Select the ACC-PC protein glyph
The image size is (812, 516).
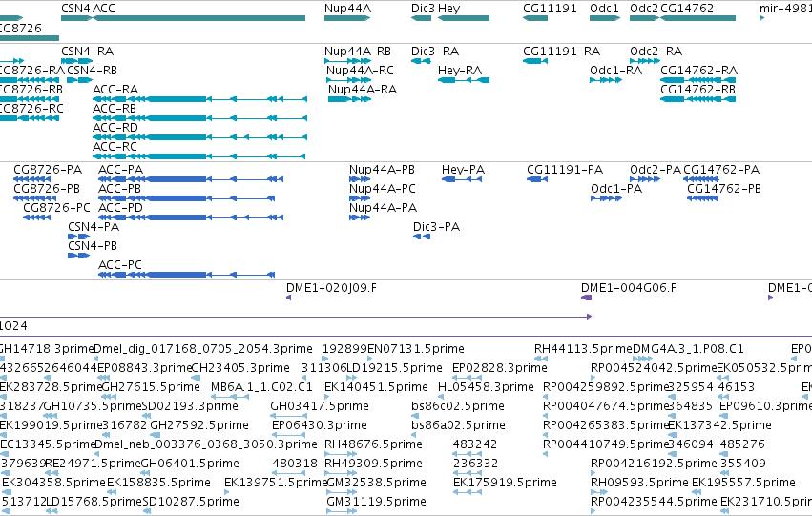pos(186,275)
